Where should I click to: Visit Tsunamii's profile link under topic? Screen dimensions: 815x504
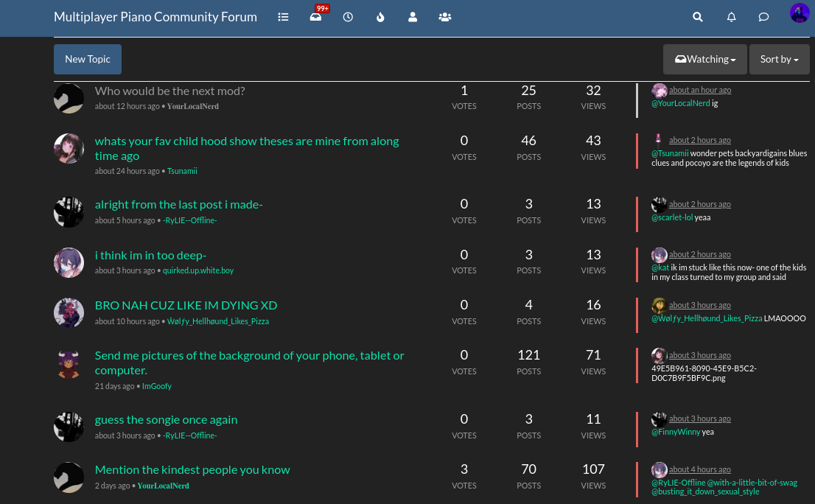182,171
